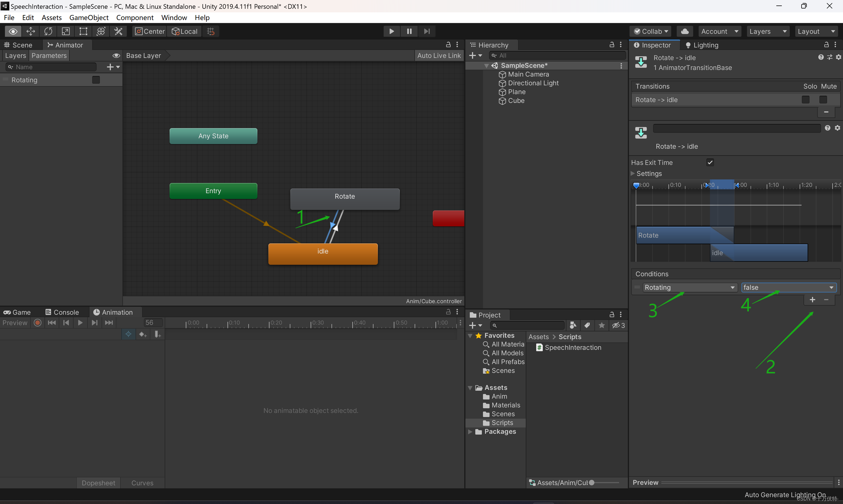The height and width of the screenshot is (504, 843).
Task: Uncheck Has Exit Time checkbox
Action: (x=710, y=162)
